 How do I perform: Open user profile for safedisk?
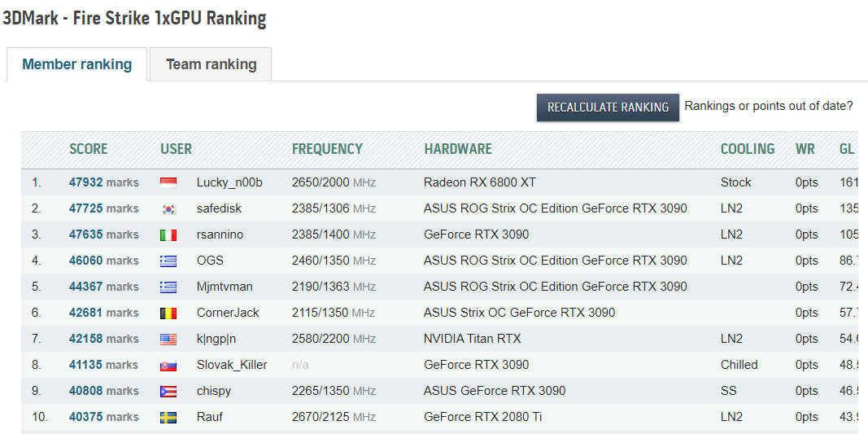point(219,208)
